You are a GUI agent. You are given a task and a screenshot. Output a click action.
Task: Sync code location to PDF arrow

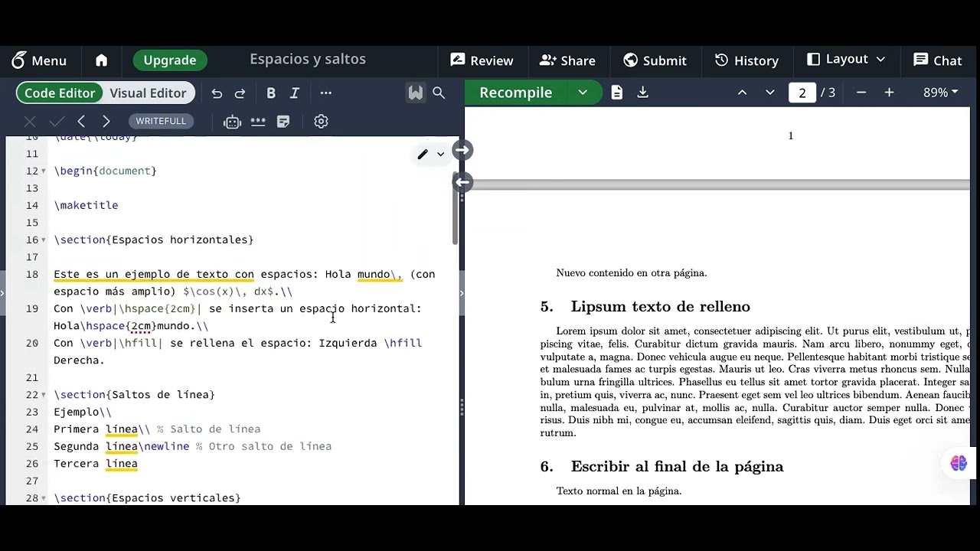[x=462, y=151]
